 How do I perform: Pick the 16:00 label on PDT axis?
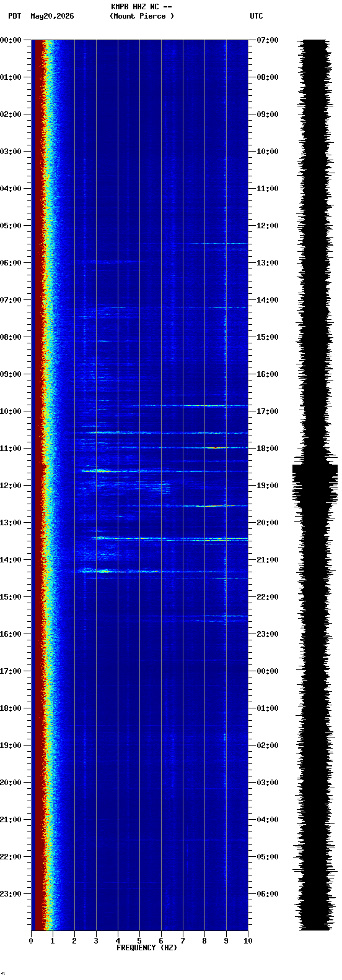click(x=11, y=634)
